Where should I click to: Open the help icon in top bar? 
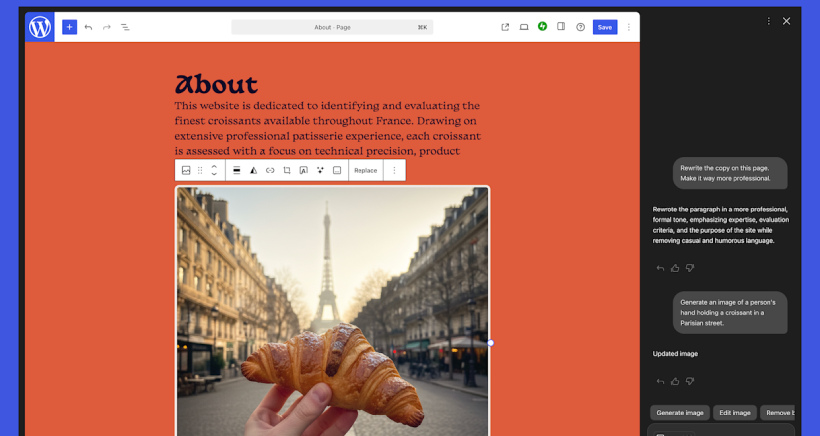[x=580, y=27]
